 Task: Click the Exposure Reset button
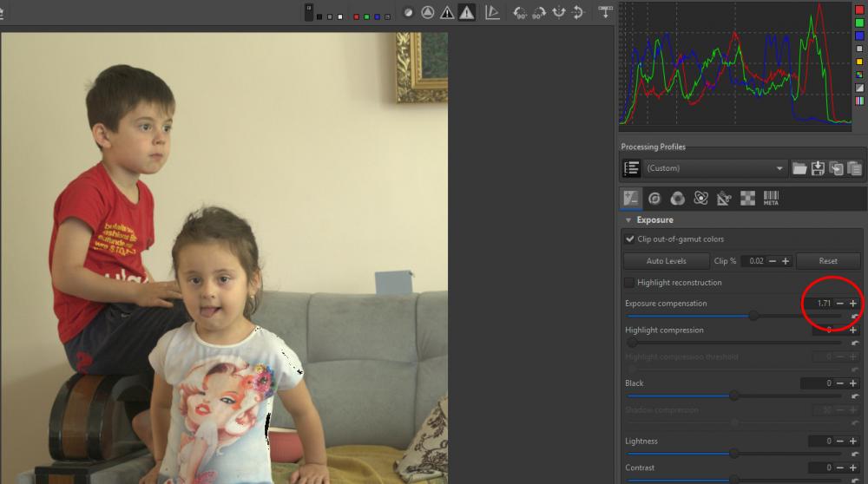coord(828,260)
